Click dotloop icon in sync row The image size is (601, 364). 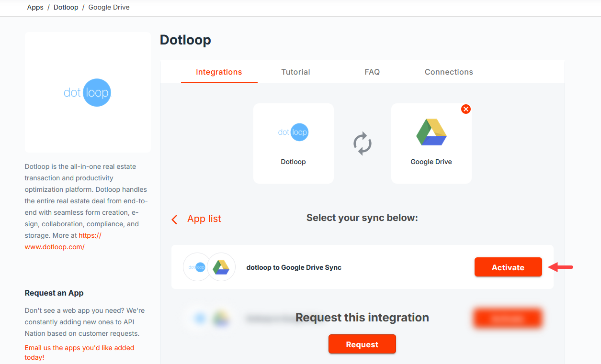tap(197, 267)
